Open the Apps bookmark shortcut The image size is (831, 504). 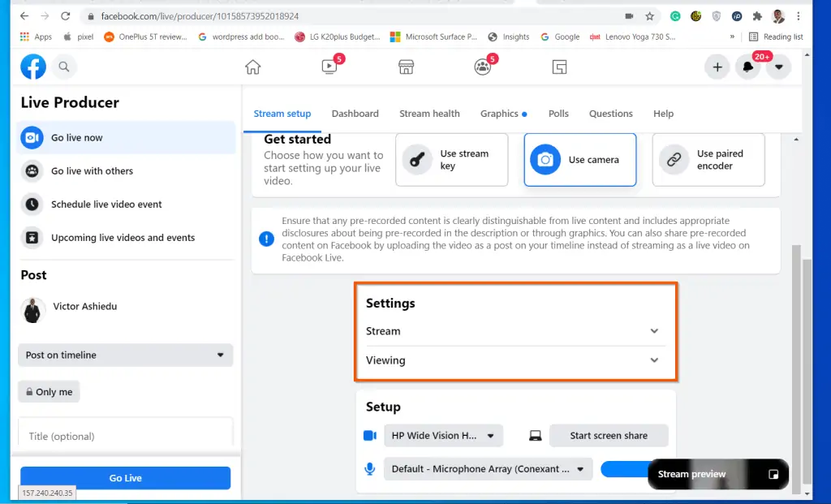pyautogui.click(x=36, y=37)
